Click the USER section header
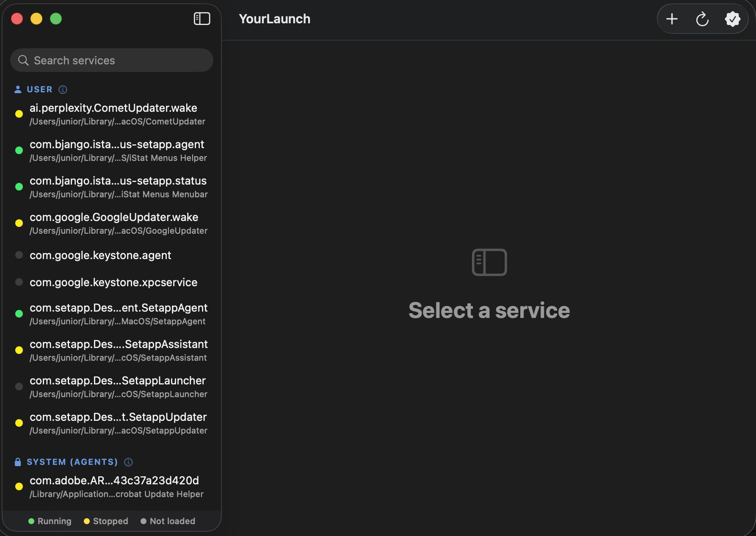This screenshot has width=756, height=536. coord(39,89)
